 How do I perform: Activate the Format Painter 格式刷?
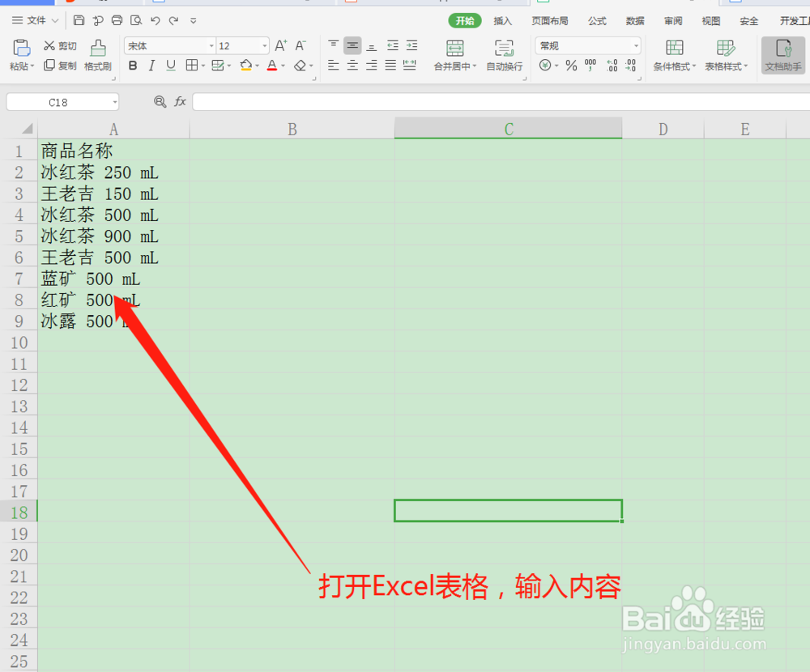point(98,55)
